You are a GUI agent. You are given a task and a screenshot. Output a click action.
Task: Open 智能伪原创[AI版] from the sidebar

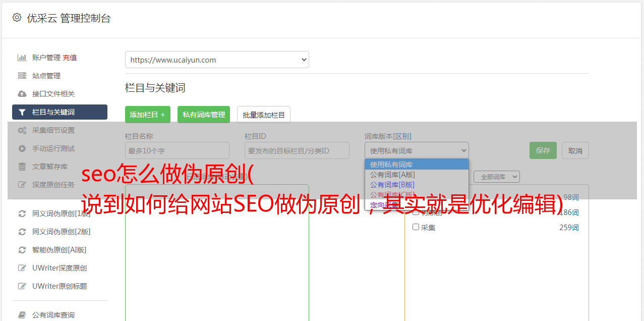point(60,250)
